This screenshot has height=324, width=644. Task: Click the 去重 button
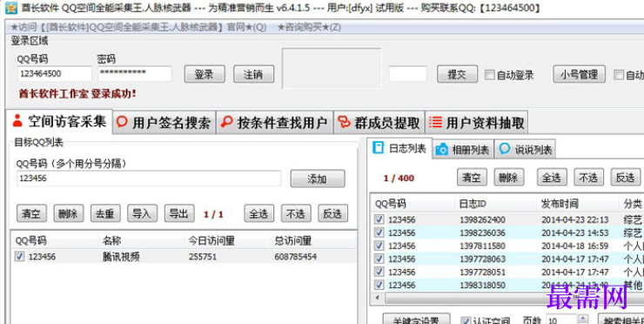pyautogui.click(x=105, y=213)
